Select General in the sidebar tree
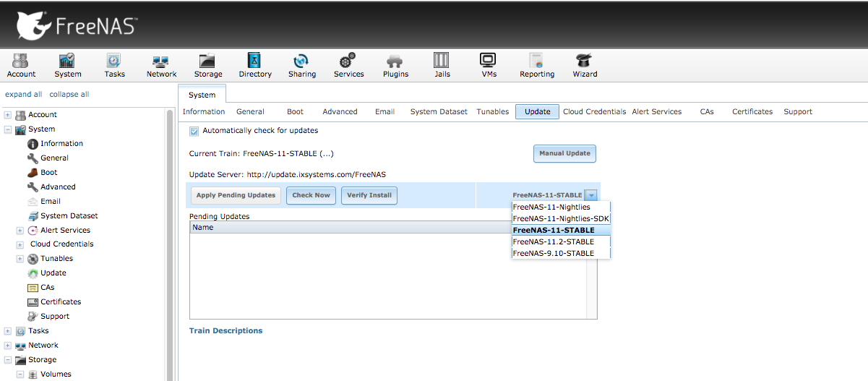 click(x=54, y=158)
